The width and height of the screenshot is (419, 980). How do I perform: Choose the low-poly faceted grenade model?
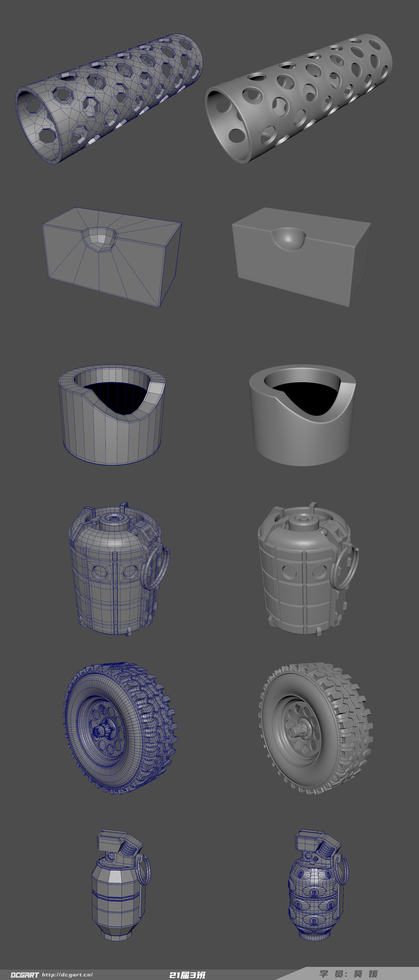pyautogui.click(x=121, y=885)
